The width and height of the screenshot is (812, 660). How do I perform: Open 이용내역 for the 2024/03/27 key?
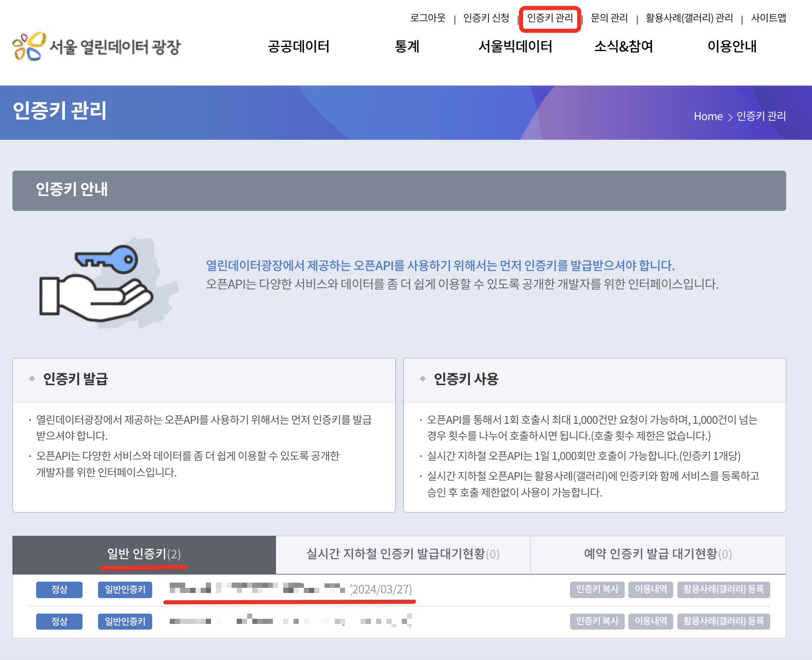651,589
